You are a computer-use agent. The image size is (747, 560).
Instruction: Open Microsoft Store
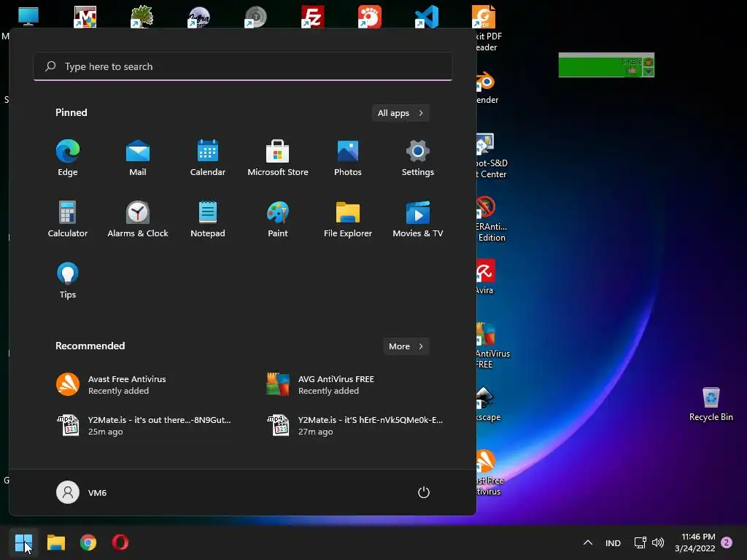[x=278, y=158]
